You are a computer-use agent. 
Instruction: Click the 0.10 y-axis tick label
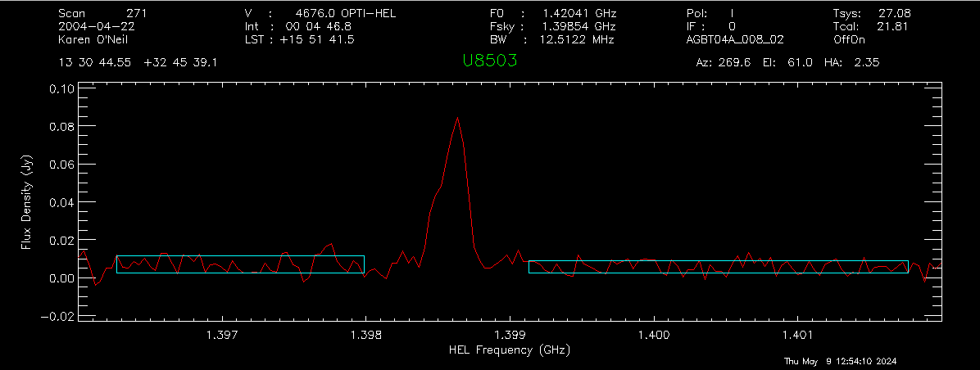(61, 88)
